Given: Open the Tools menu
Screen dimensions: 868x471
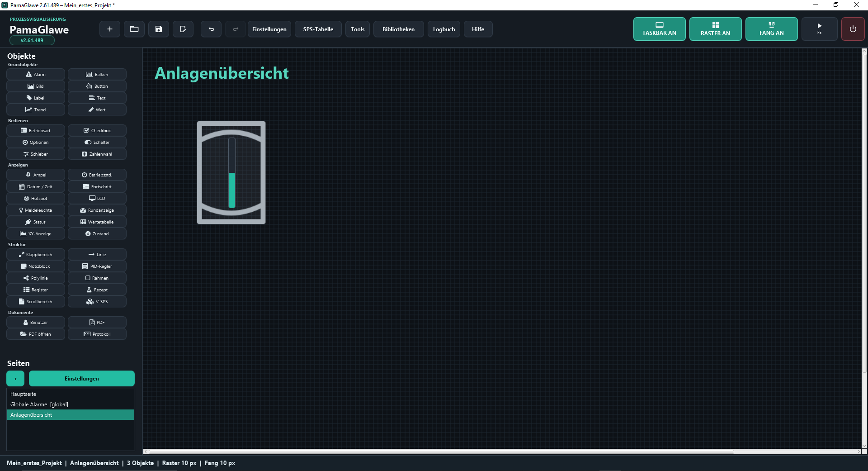Looking at the screenshot, I should (x=357, y=29).
